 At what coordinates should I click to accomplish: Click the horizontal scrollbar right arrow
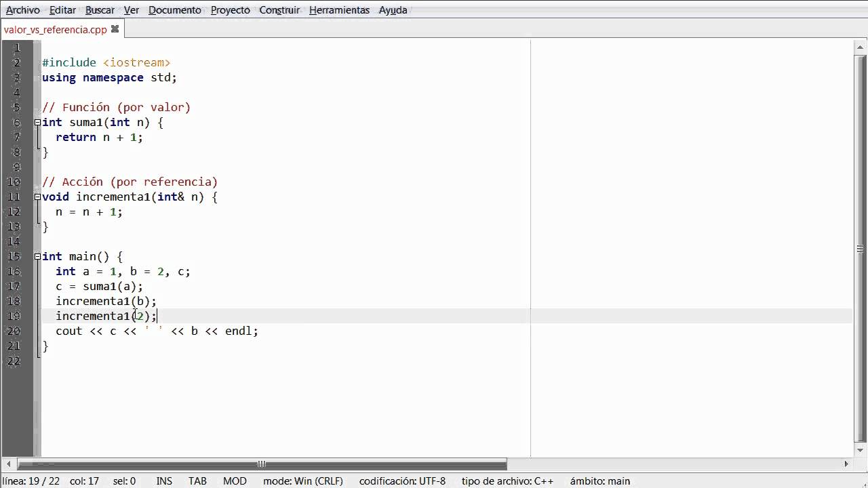click(846, 464)
